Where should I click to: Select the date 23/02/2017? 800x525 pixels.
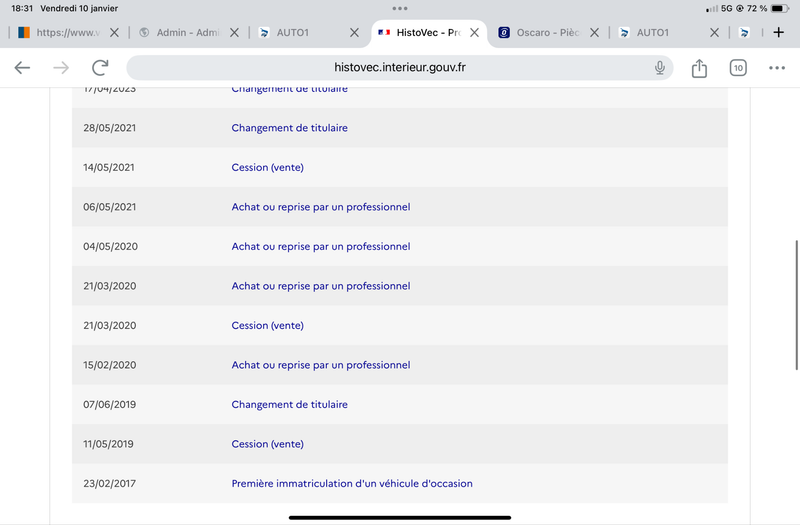pyautogui.click(x=110, y=483)
